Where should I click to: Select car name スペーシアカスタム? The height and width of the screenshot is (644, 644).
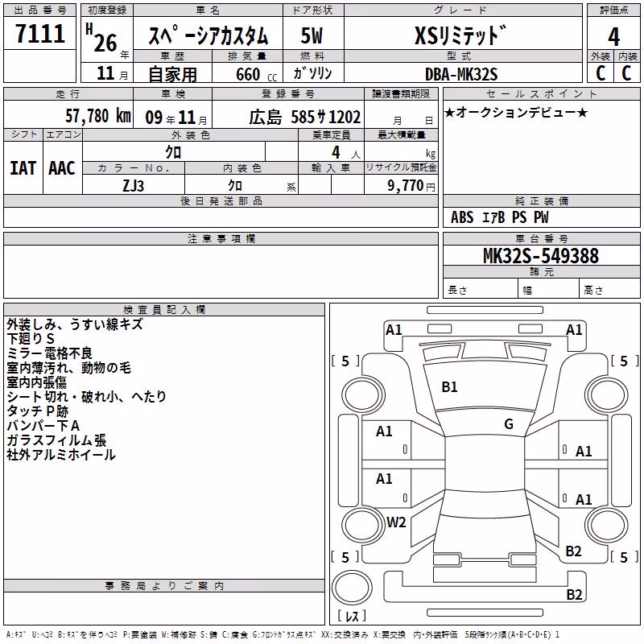(208, 35)
